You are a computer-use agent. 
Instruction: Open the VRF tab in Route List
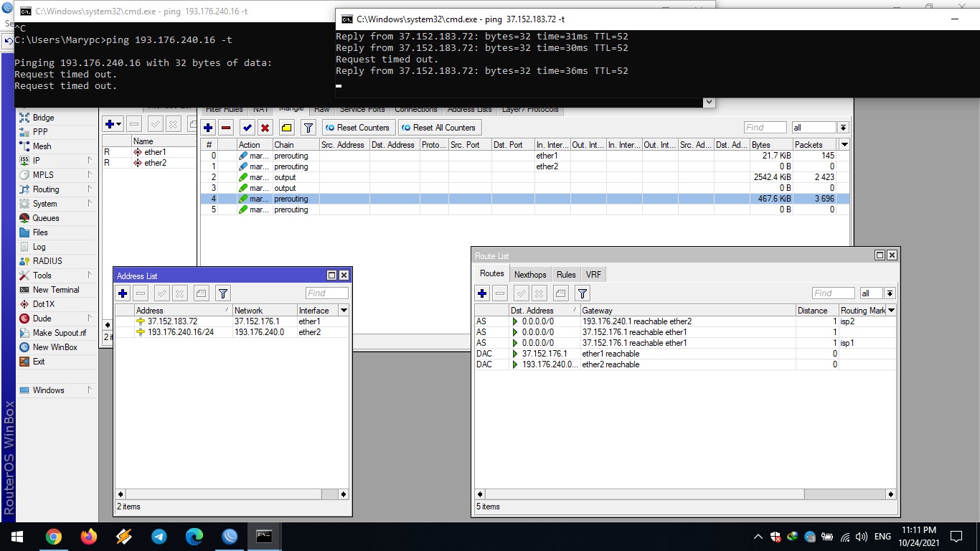[x=593, y=274]
